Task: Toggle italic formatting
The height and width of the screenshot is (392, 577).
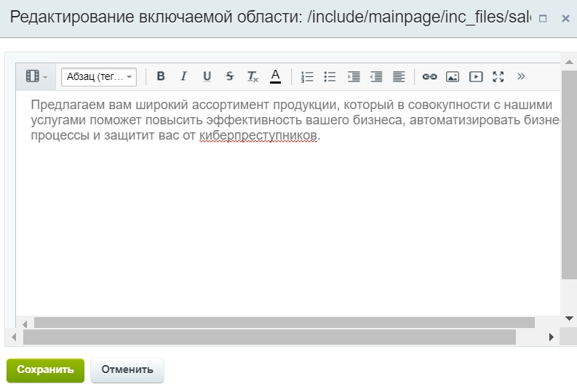Action: (183, 76)
